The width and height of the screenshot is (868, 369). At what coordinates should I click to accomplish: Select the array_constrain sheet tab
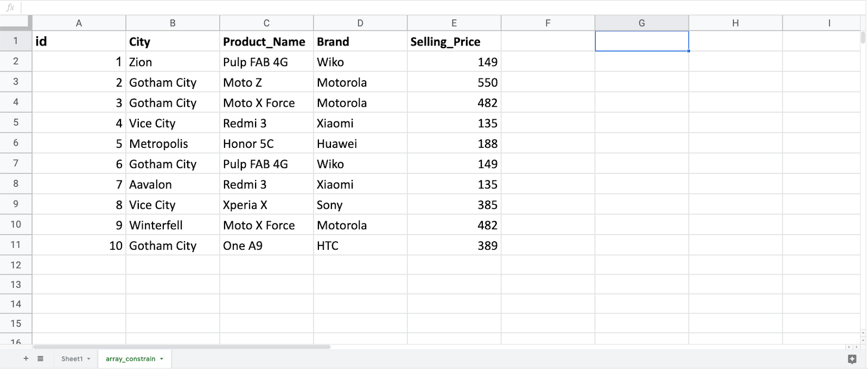click(x=130, y=359)
